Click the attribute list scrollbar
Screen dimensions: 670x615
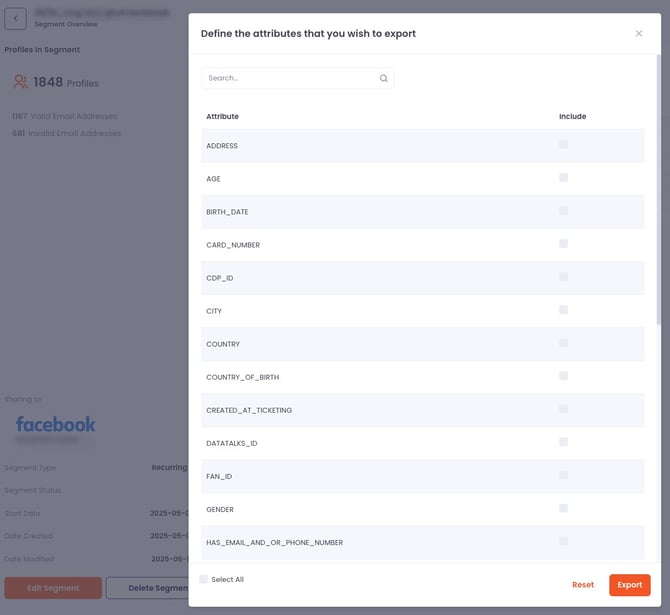[x=657, y=200]
